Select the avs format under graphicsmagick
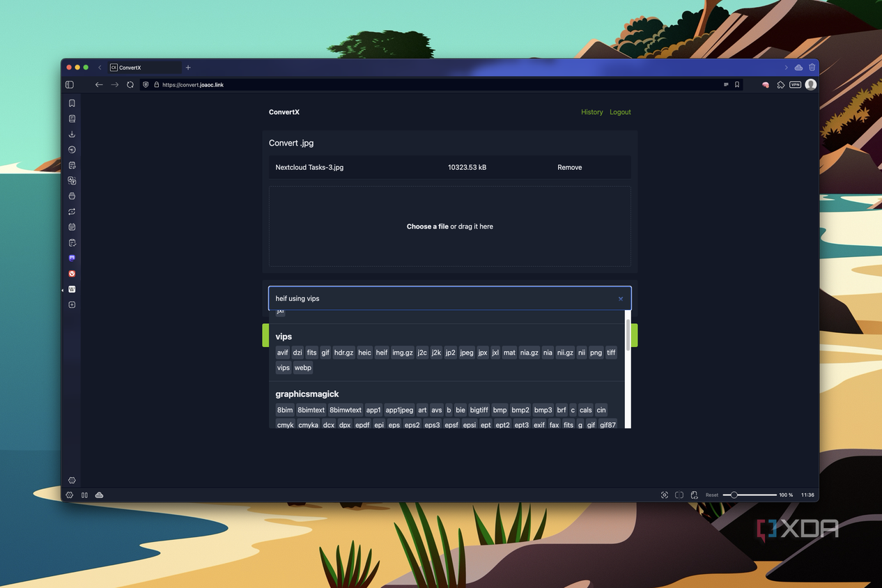Image resolution: width=882 pixels, height=588 pixels. [437, 410]
